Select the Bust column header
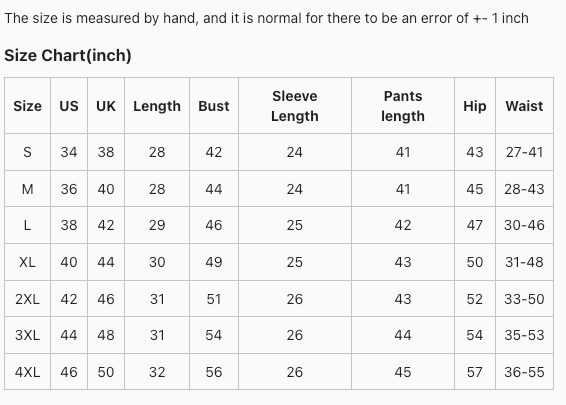 pyautogui.click(x=214, y=106)
